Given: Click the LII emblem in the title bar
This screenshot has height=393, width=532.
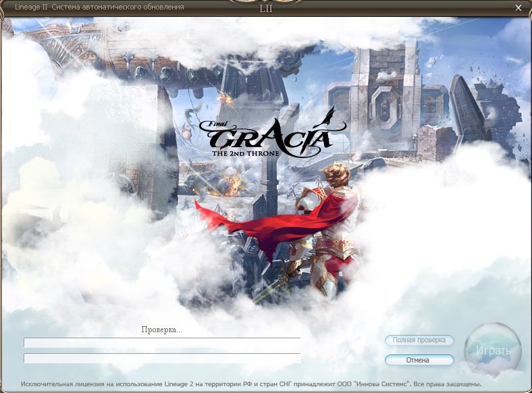Looking at the screenshot, I should click(265, 9).
